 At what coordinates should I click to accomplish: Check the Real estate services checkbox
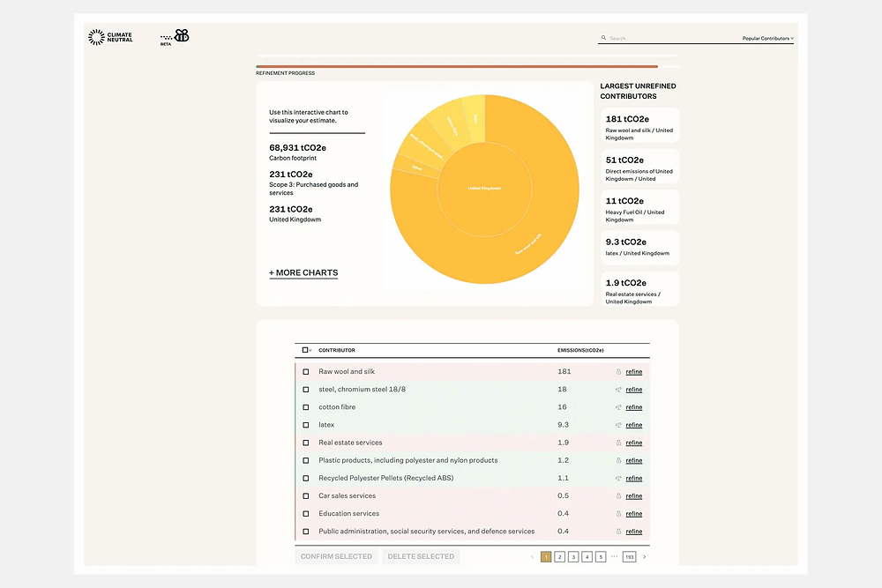(306, 443)
